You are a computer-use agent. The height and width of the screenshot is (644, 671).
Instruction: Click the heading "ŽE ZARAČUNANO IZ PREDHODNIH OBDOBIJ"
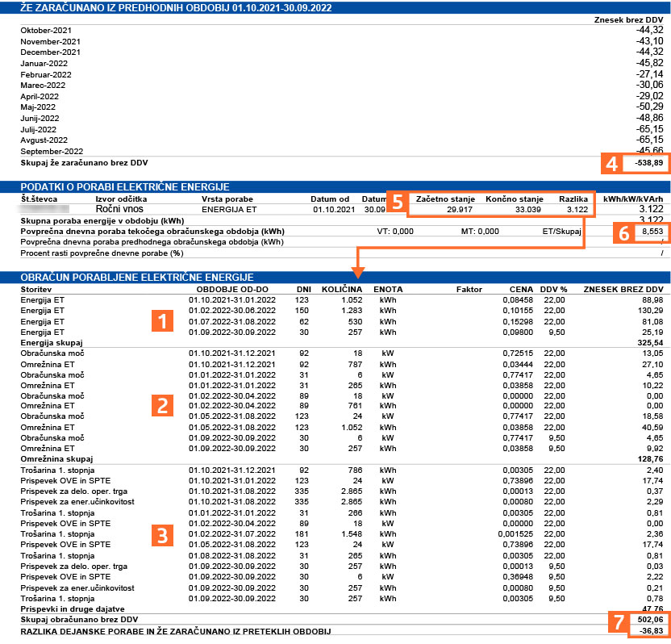tap(176, 8)
